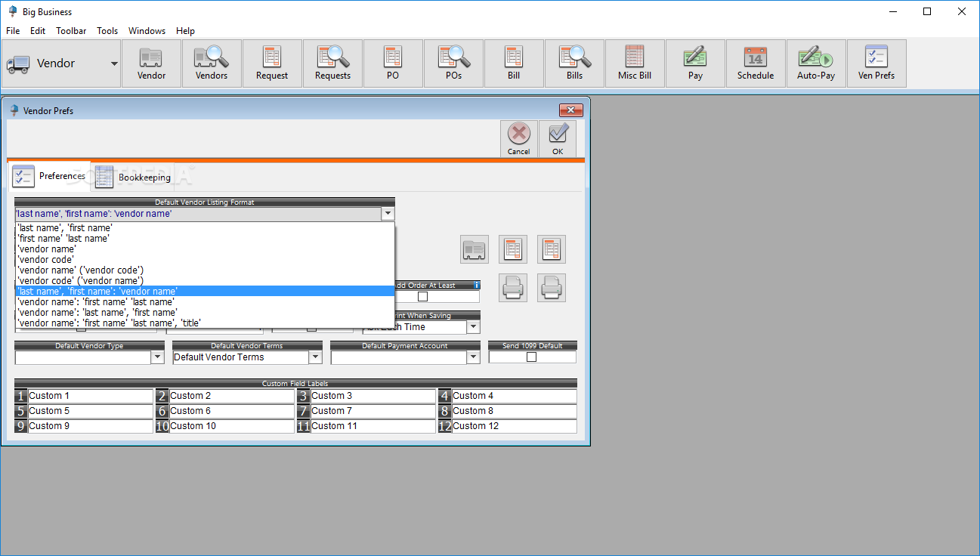Click the Custom 12 label field
The width and height of the screenshot is (980, 556).
coord(515,426)
